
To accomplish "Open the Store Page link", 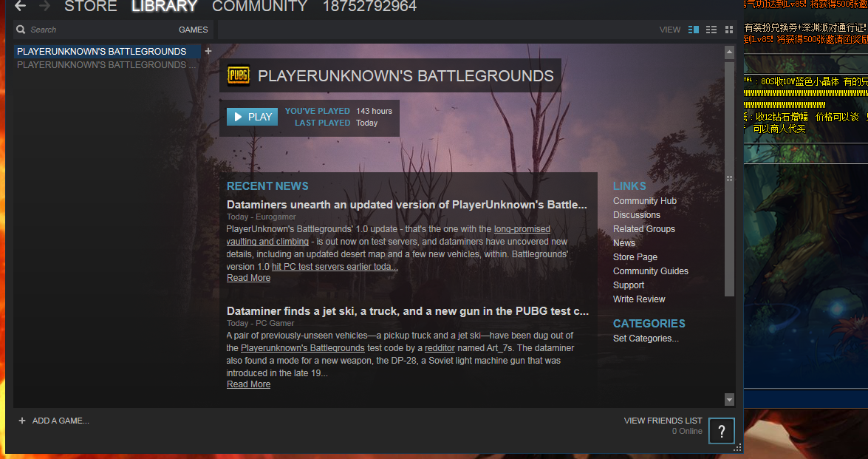I will (x=635, y=257).
